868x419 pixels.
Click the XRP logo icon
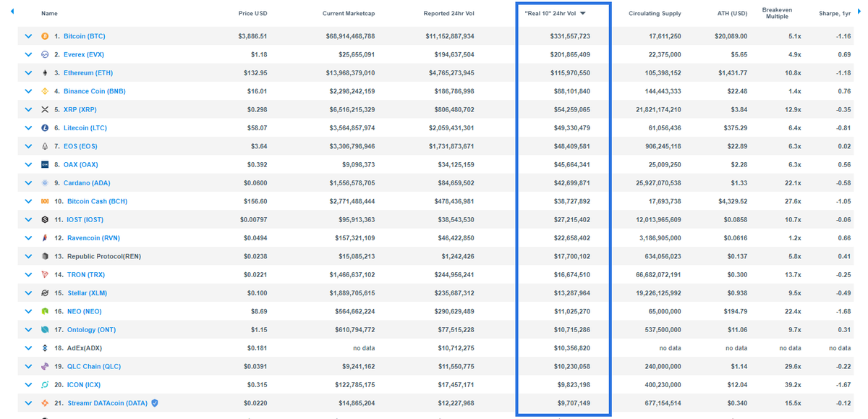coord(45,109)
